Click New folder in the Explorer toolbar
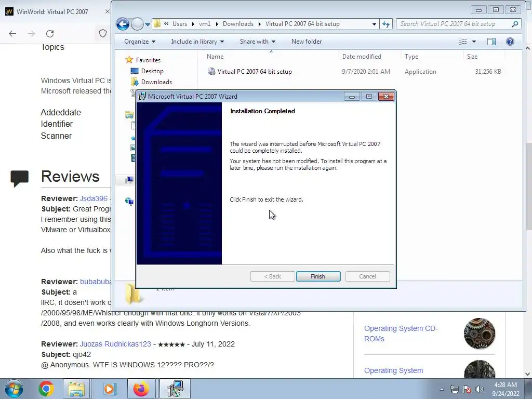The image size is (532, 399). (307, 42)
